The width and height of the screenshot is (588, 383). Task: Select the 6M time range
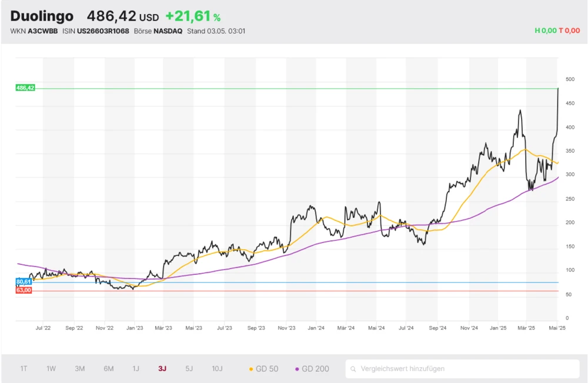pos(109,369)
